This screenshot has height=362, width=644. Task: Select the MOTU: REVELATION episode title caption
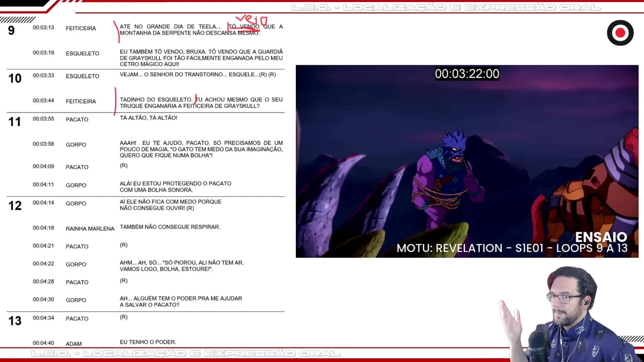pos(512,248)
